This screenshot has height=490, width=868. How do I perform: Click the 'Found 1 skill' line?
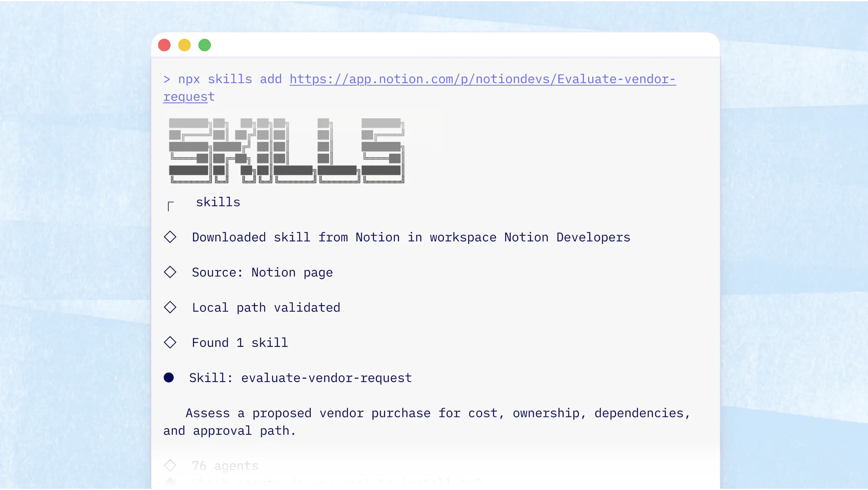point(240,343)
